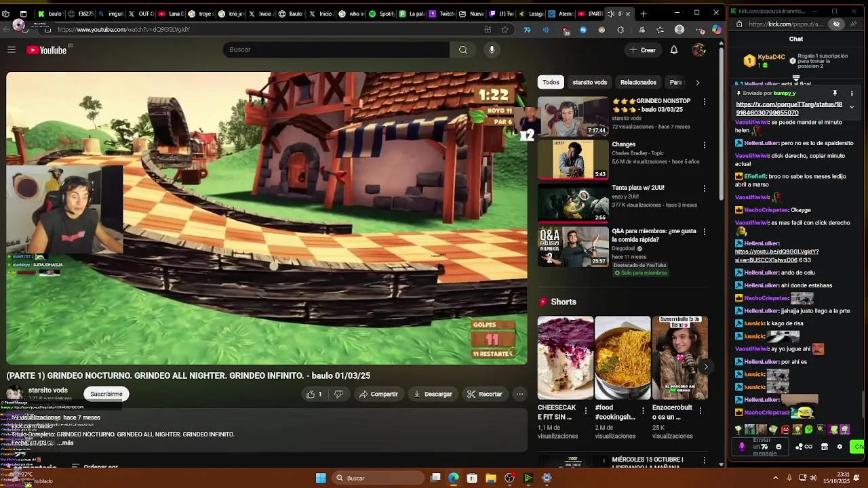Collapse the Kick leaderboard with the arrow handle
The width and height of the screenshot is (868, 488).
click(x=796, y=79)
